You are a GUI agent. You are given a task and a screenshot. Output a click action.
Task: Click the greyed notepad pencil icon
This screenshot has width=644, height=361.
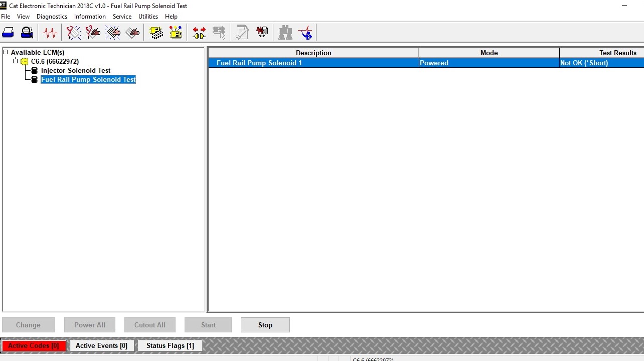pos(242,33)
